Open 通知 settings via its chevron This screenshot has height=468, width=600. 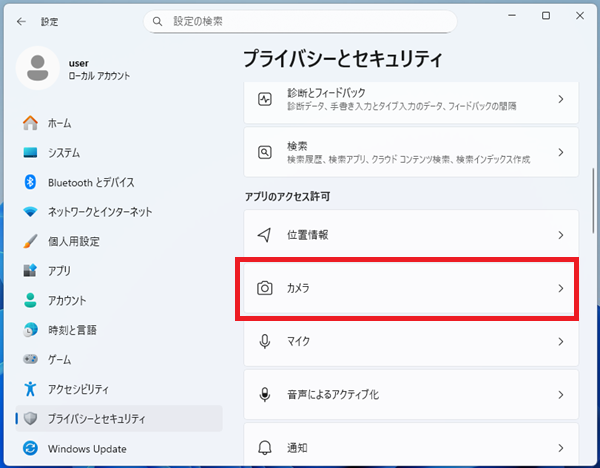pyautogui.click(x=561, y=448)
